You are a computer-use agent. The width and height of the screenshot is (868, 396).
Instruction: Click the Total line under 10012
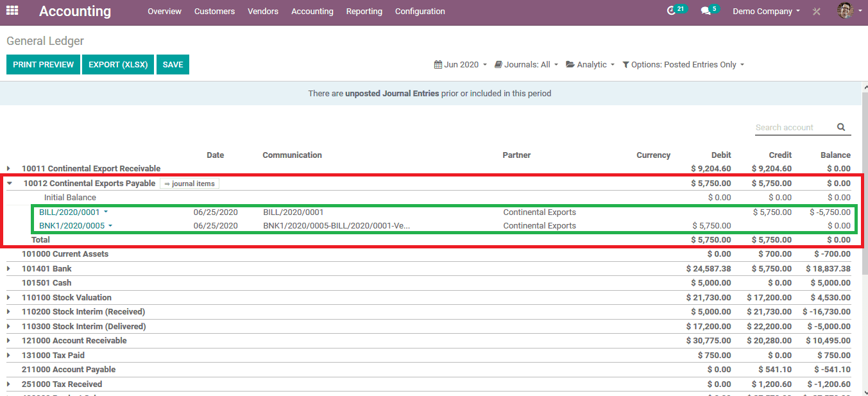pos(40,239)
